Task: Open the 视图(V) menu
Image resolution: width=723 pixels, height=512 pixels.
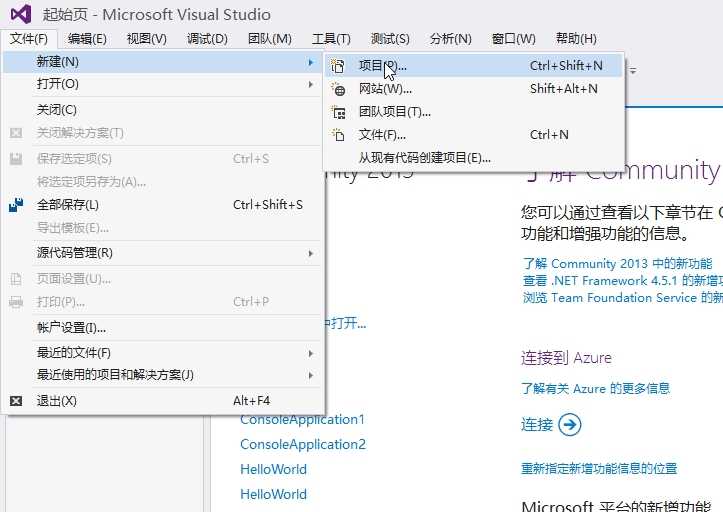Action: coord(147,39)
